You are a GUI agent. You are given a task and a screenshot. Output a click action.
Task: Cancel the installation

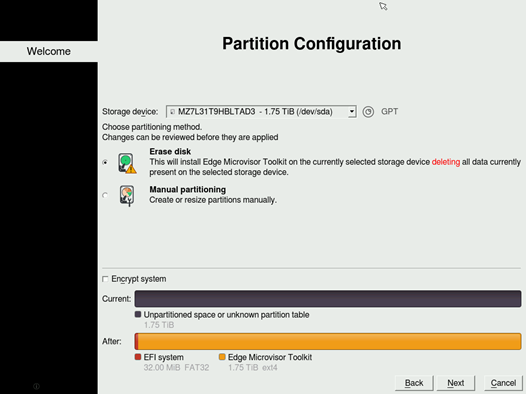click(503, 383)
